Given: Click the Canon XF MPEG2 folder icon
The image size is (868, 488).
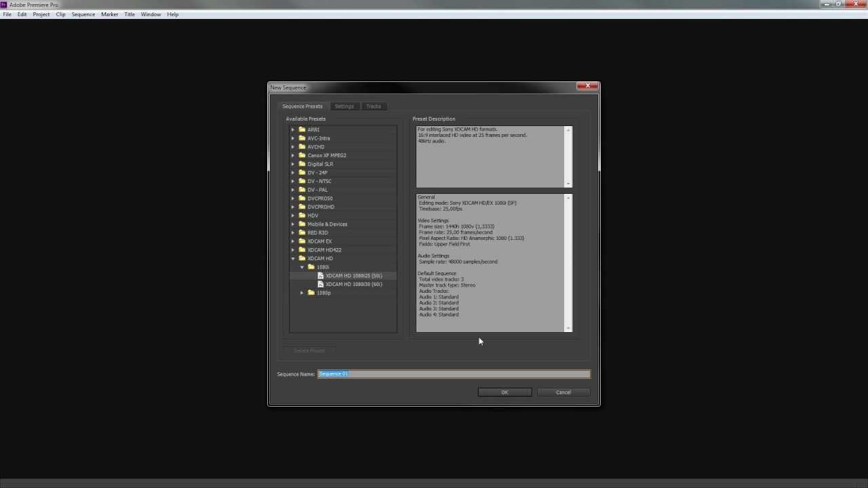Looking at the screenshot, I should coord(302,155).
